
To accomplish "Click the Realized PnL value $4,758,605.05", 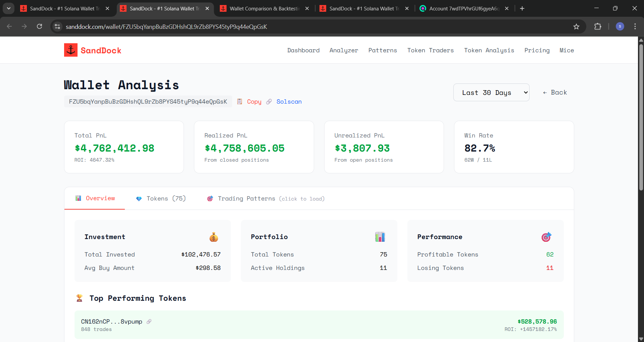I will click(244, 148).
